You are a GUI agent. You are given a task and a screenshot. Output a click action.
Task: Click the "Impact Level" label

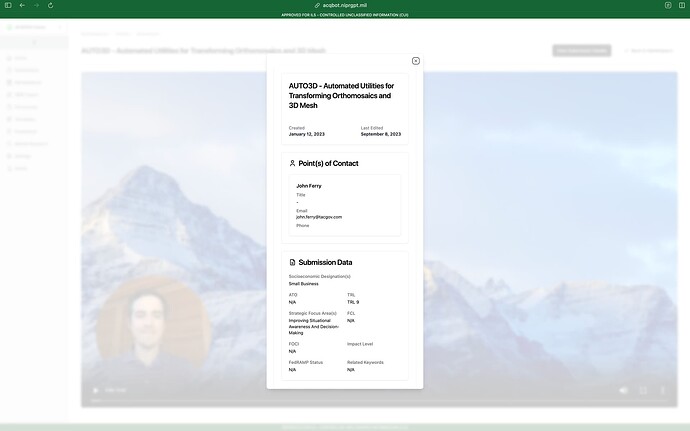click(360, 344)
